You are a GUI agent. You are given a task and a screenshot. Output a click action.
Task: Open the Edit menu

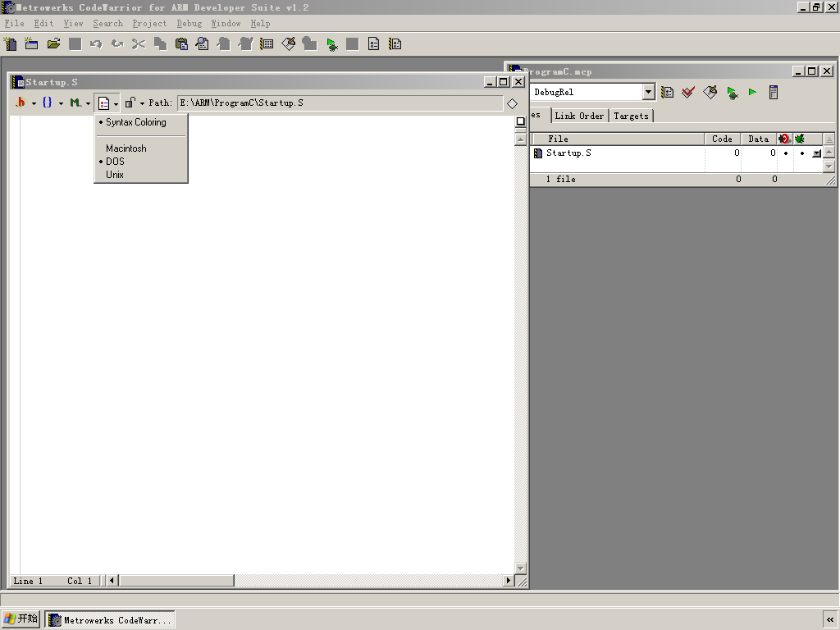pos(43,24)
